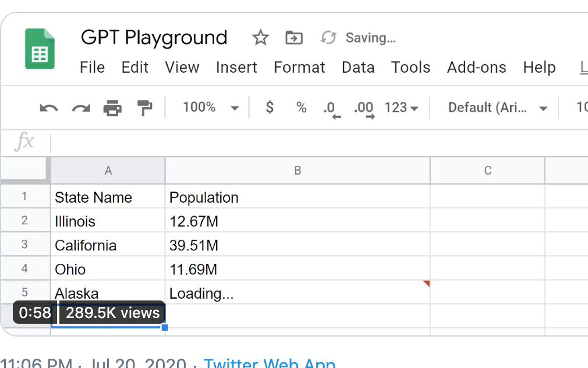This screenshot has height=368, width=588.
Task: Open the 123 more formats dropdown
Action: coord(401,108)
